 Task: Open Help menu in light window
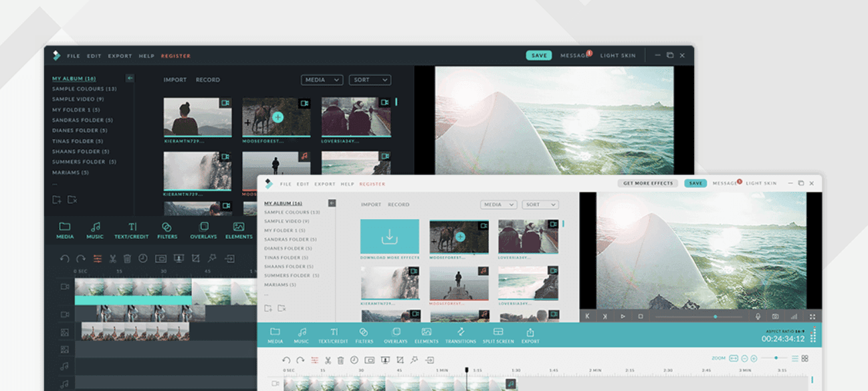[x=347, y=184]
